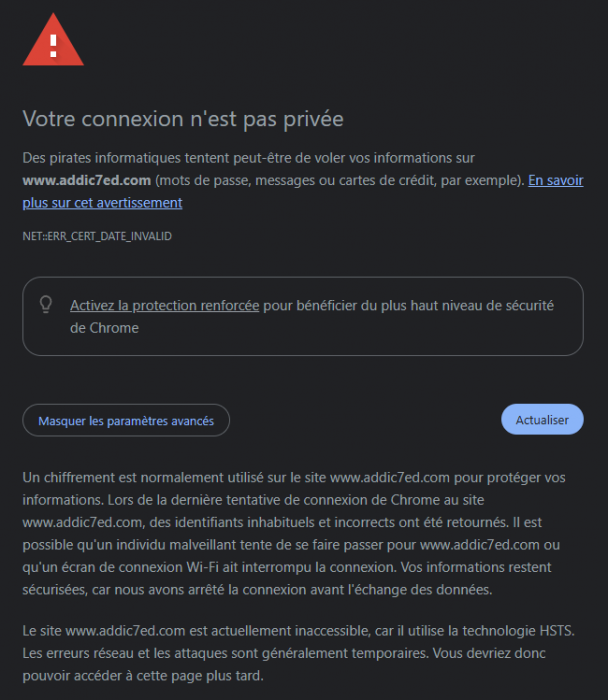608x700 pixels.
Task: Click the lightbulb icon in the suggestion box
Action: click(45, 304)
